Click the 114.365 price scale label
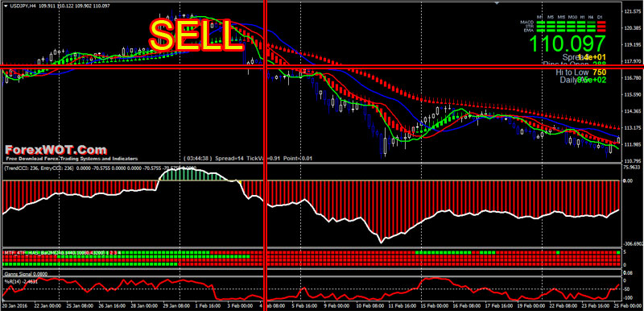Image resolution: width=644 pixels, height=311 pixels. (633, 111)
